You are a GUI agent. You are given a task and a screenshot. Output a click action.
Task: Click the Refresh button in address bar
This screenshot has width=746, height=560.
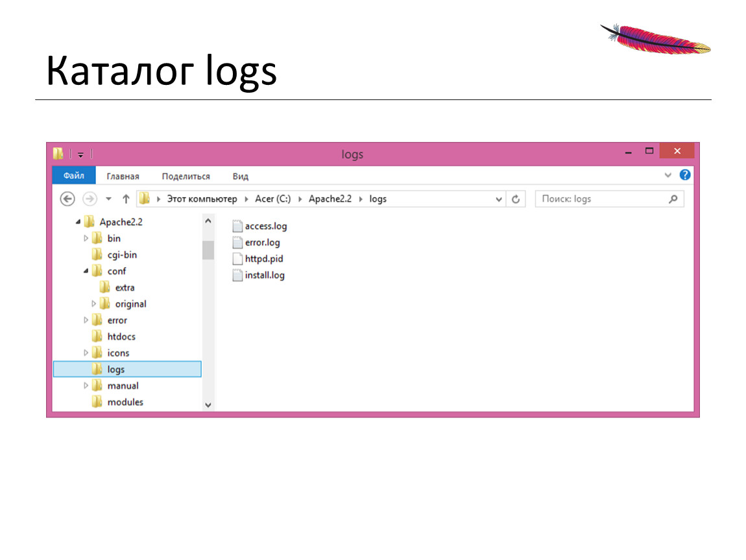516,199
